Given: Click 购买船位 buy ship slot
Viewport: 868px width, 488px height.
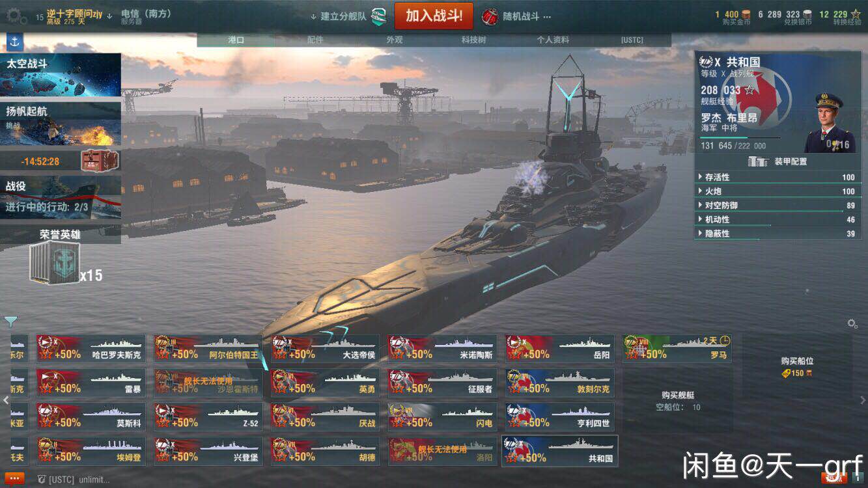Looking at the screenshot, I should (797, 366).
